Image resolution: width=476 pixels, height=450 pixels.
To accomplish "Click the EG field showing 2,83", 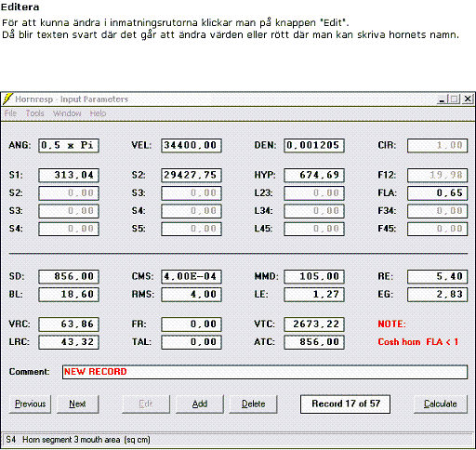I will (x=437, y=295).
